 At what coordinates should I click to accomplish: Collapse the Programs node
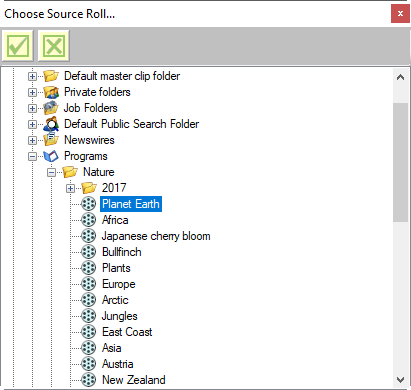(32, 156)
